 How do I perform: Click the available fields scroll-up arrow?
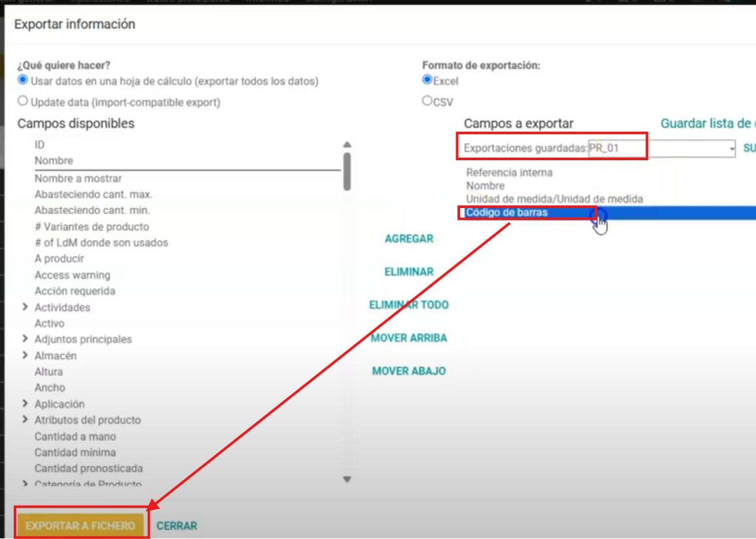point(348,145)
